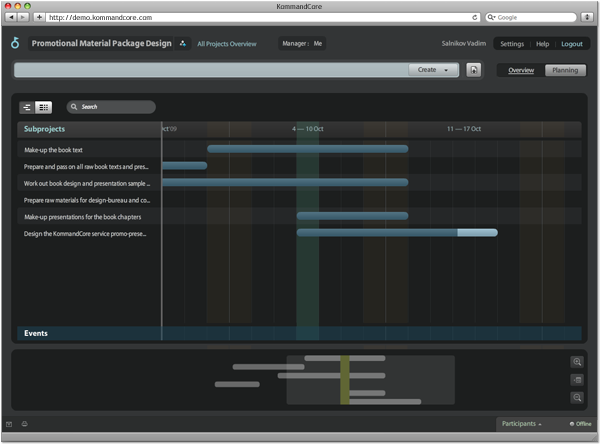Click the Subprojects header
Viewport: 600px width, 447px height.
[x=44, y=129]
